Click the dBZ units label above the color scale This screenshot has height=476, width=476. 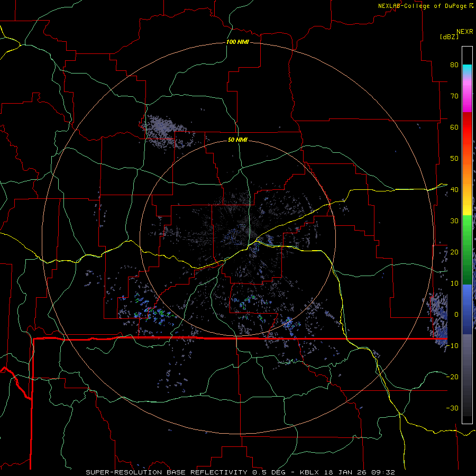pos(449,37)
